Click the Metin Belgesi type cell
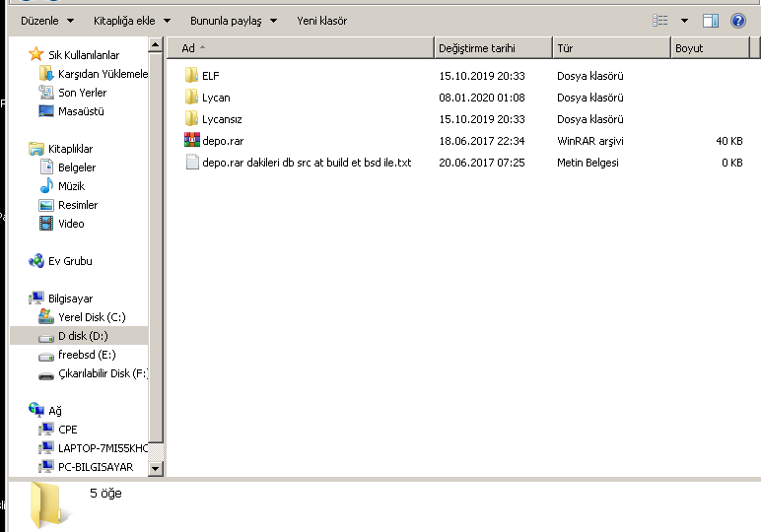This screenshot has height=532, width=761. tap(588, 163)
